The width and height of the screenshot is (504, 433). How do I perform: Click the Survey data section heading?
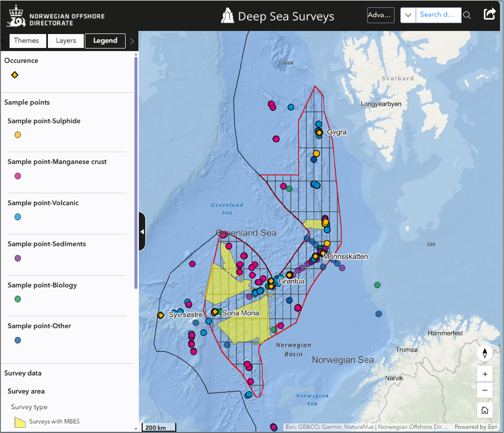click(23, 373)
